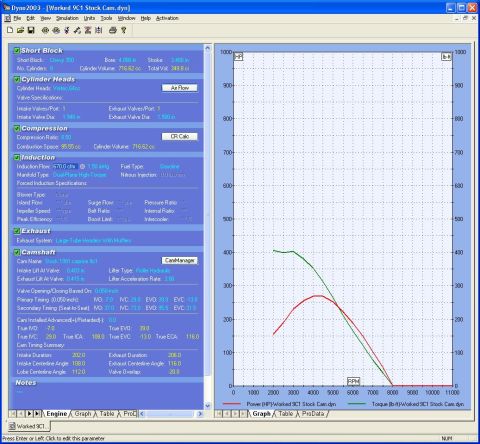Open the CamManager button
The image size is (480, 444).
coord(180,260)
